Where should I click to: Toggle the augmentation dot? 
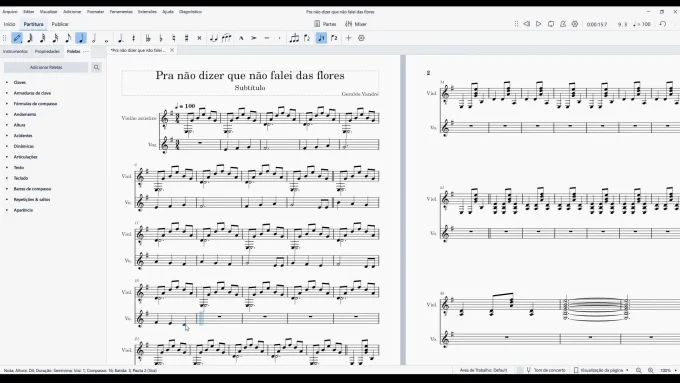(121, 38)
